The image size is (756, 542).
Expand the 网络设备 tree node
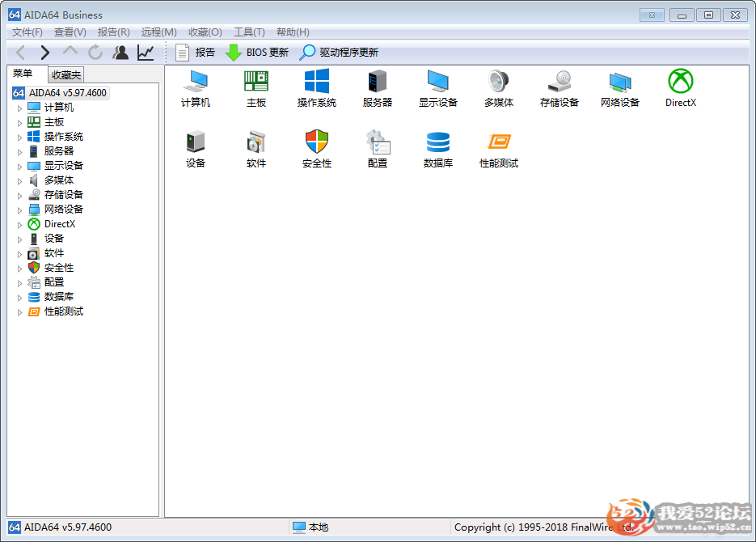click(19, 210)
